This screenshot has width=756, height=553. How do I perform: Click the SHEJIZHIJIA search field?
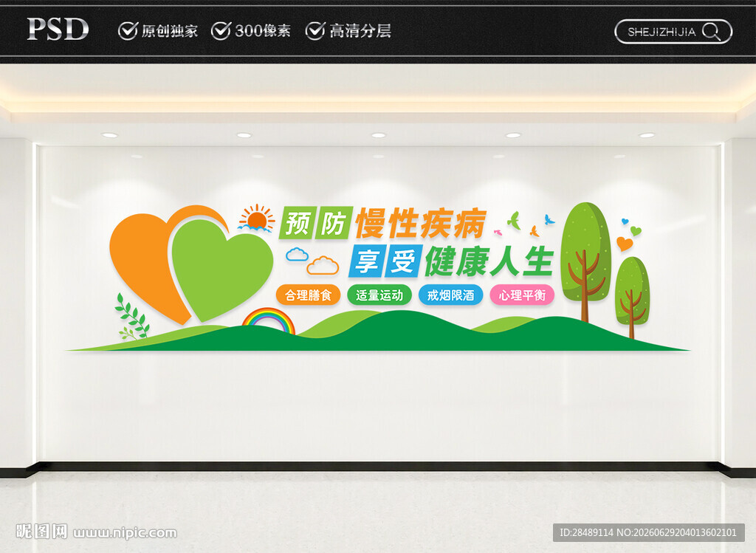pos(673,32)
